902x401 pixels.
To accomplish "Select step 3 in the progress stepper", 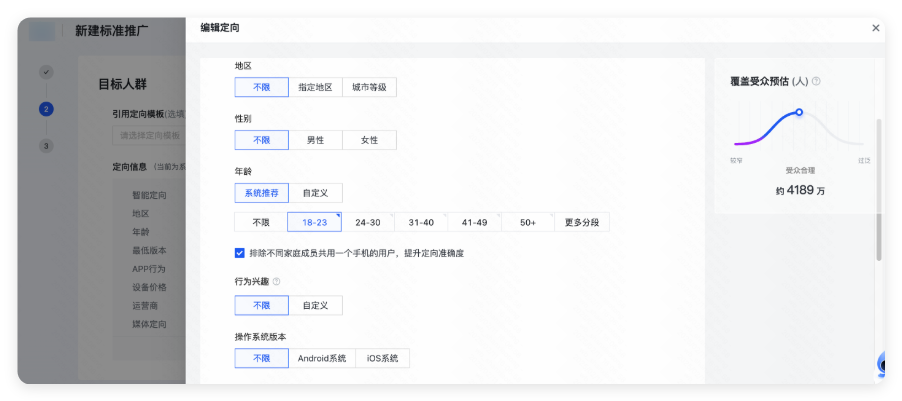I will tap(47, 146).
